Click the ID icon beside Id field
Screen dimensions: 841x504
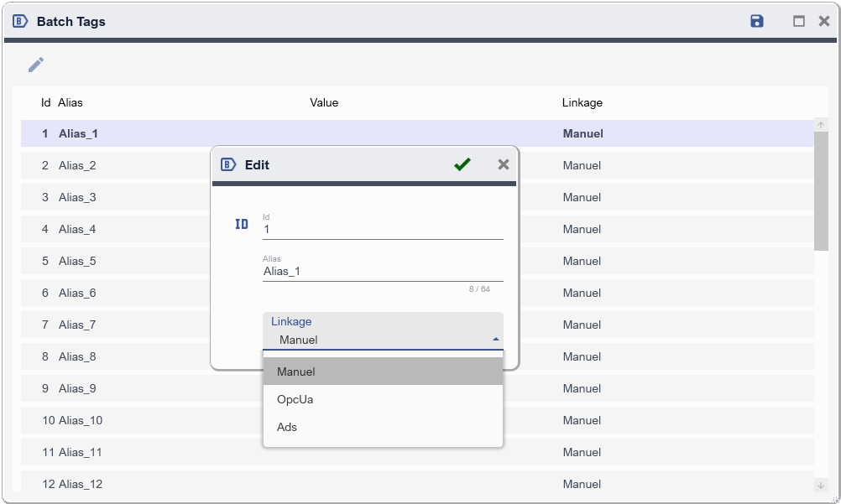(242, 224)
